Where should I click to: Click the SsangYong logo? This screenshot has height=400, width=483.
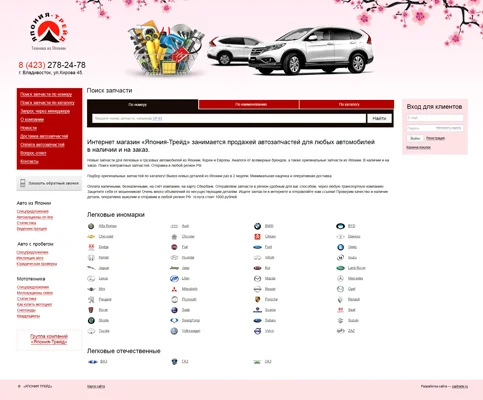coord(174,320)
